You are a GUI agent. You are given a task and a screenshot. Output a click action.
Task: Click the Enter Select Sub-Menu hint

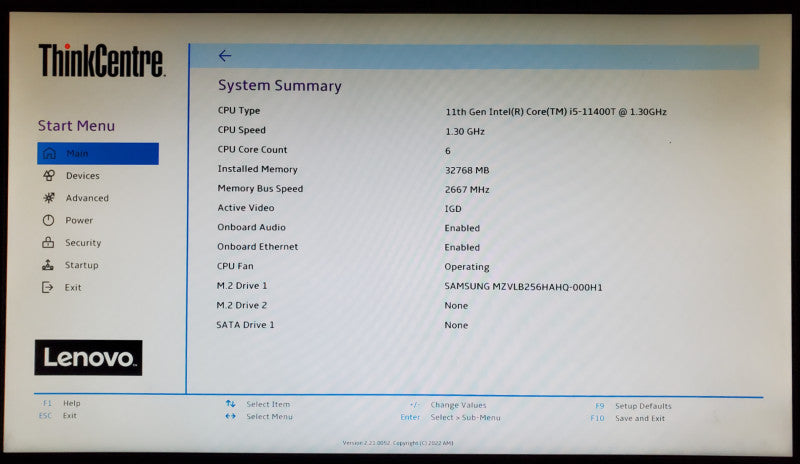click(451, 417)
